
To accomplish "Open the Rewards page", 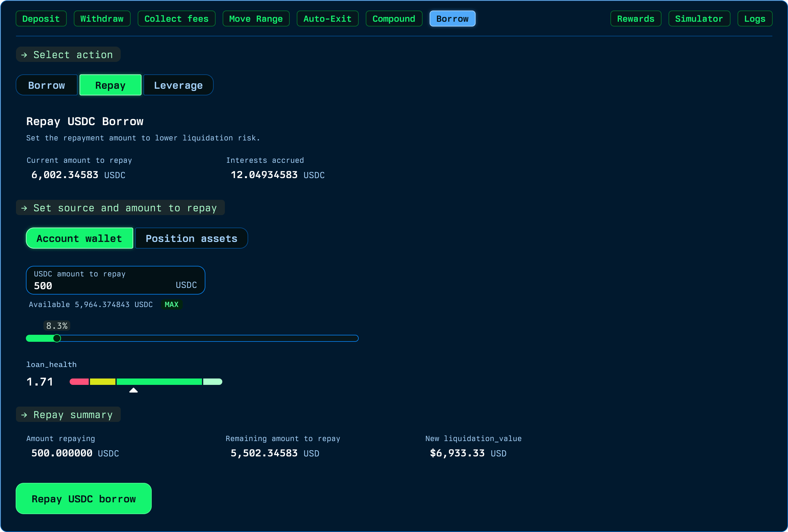I will 635,19.
